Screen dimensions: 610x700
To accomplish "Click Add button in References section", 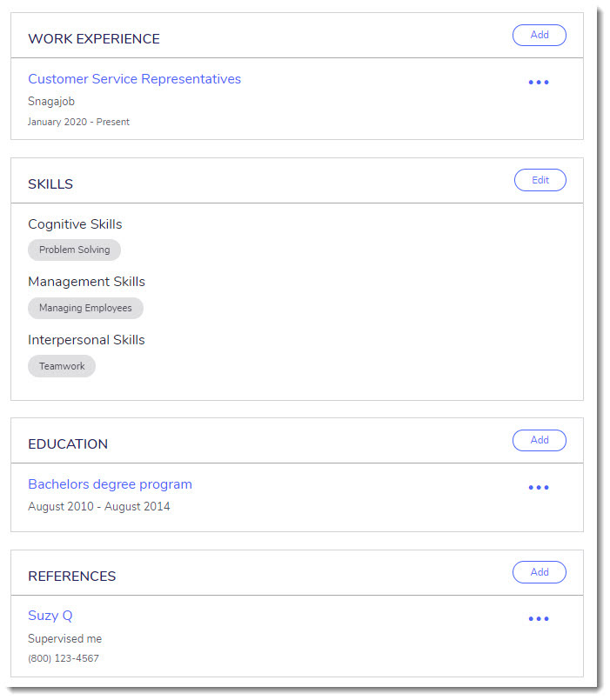I will (540, 572).
